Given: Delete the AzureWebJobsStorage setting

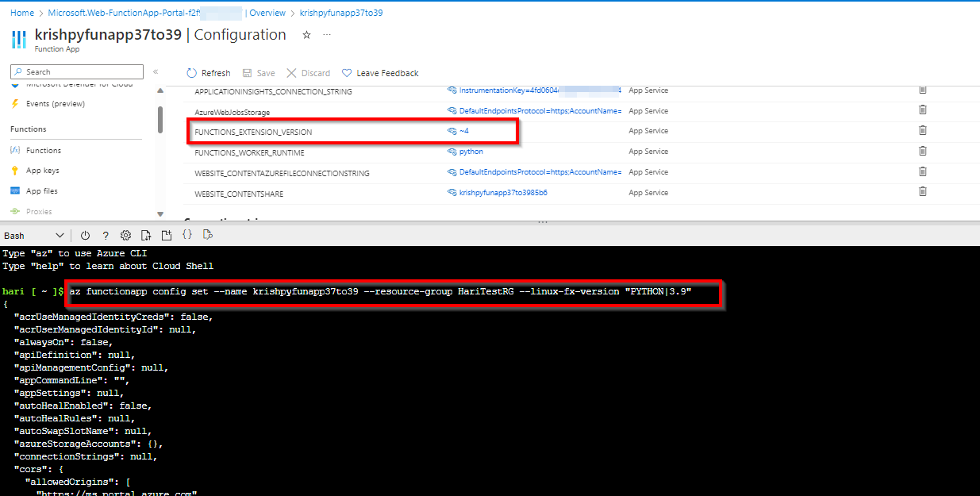Looking at the screenshot, I should tap(923, 110).
